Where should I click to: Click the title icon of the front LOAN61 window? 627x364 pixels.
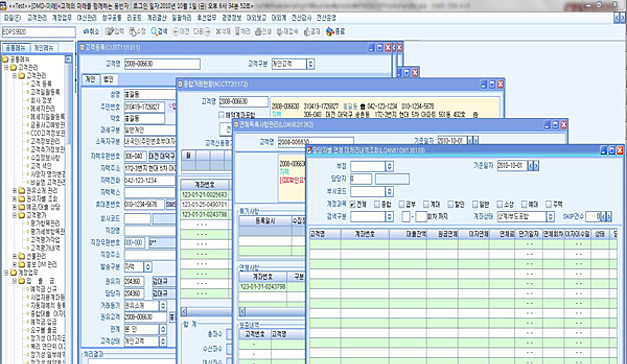tap(309, 150)
